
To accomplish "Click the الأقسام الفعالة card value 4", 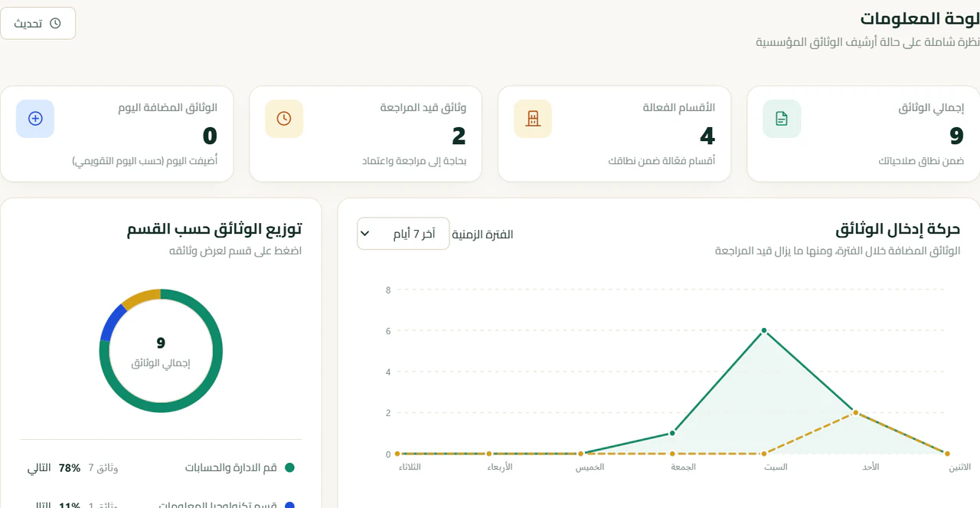I will (707, 136).
